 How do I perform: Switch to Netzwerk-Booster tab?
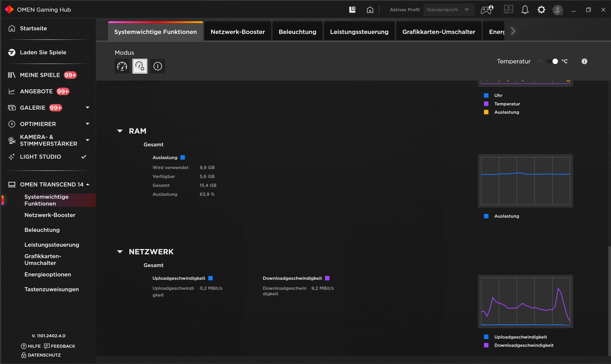238,31
